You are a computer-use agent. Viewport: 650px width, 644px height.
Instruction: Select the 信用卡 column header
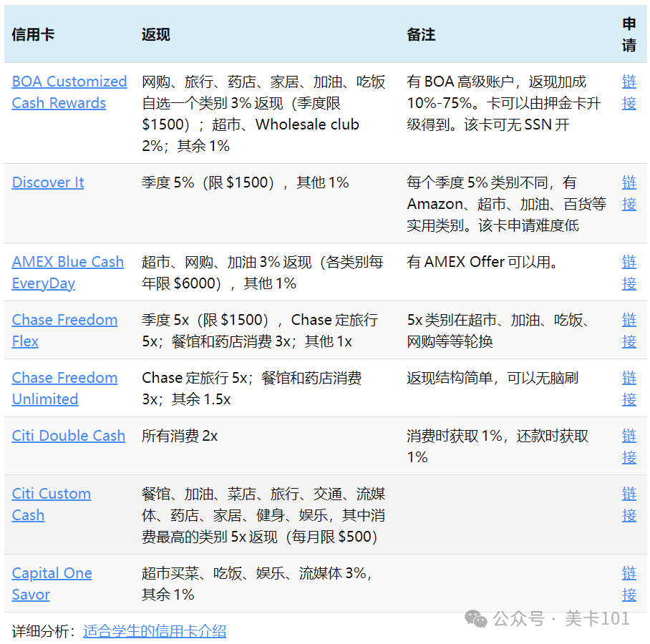[x=33, y=35]
